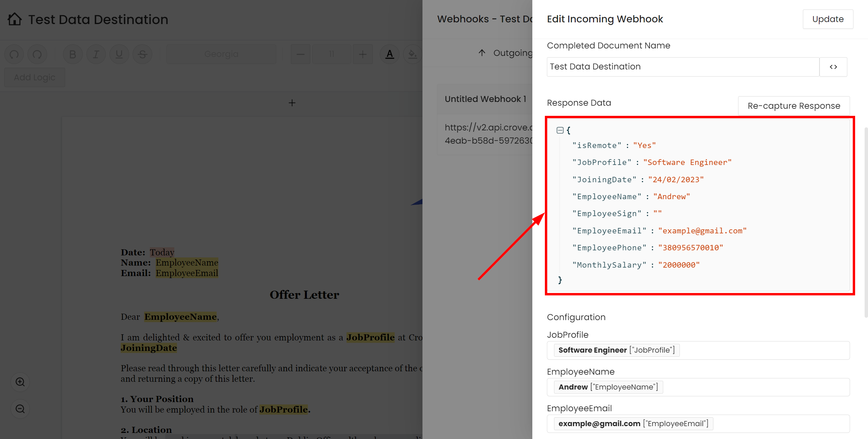The image size is (868, 439).
Task: Click the Test Data Destination document title
Action: point(98,20)
